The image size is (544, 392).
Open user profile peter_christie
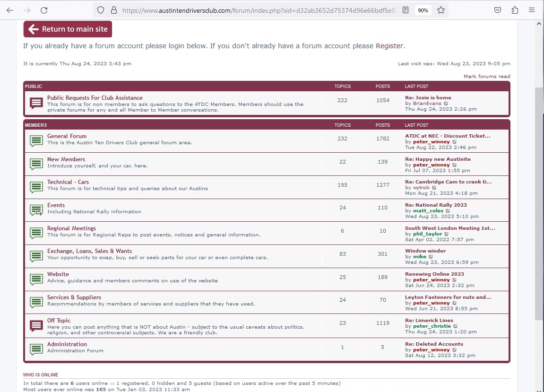(432, 326)
